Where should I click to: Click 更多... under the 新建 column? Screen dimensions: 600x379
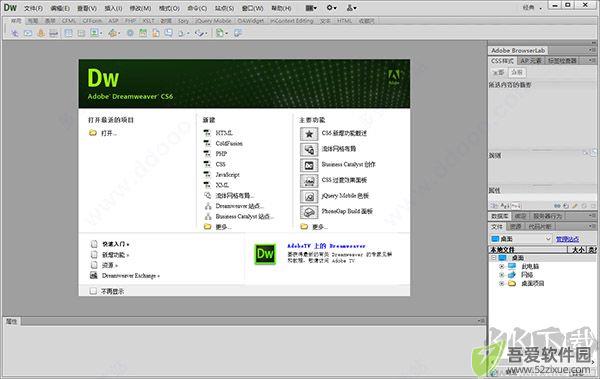point(223,227)
